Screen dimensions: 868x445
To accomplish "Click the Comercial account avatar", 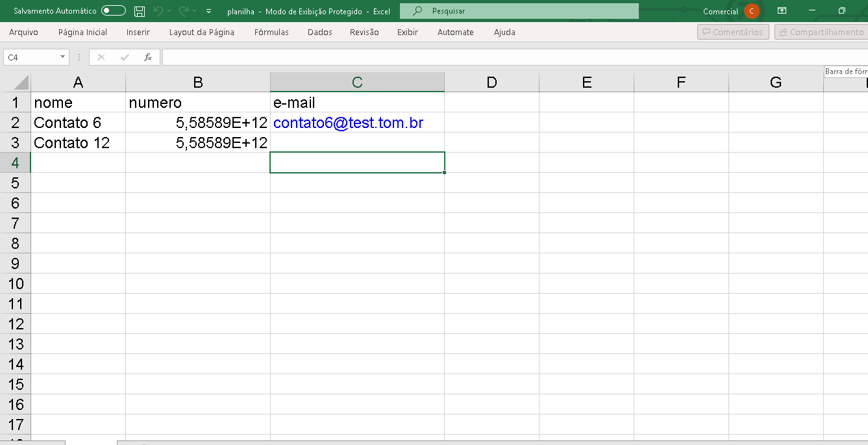I will coord(752,11).
